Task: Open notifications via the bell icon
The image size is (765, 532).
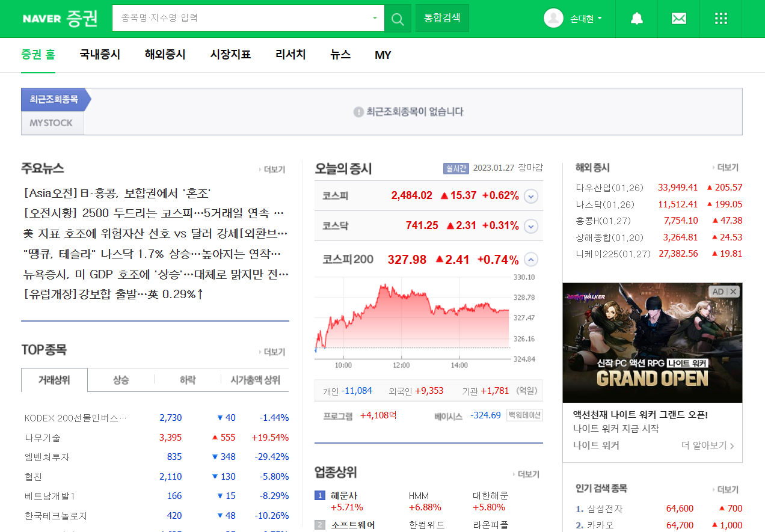Action: (x=636, y=19)
